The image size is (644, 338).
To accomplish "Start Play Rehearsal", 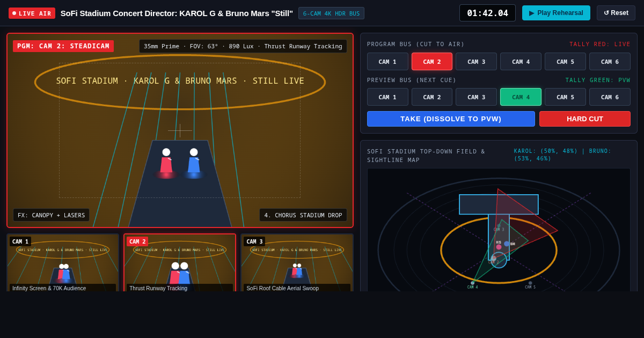I will click(556, 13).
